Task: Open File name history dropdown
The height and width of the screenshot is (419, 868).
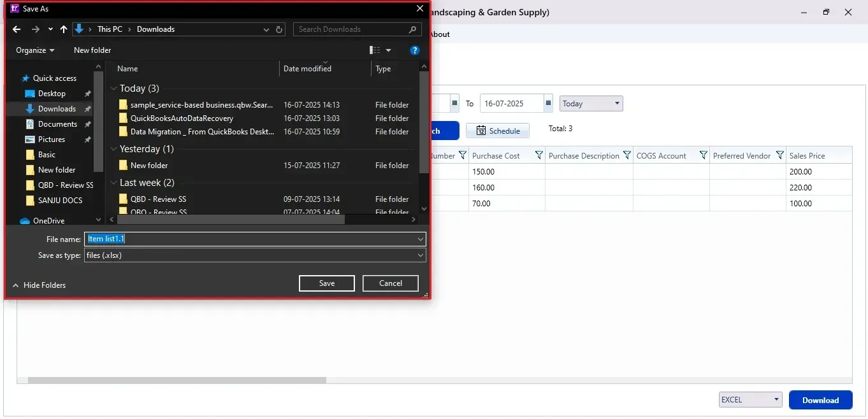Action: (x=421, y=239)
